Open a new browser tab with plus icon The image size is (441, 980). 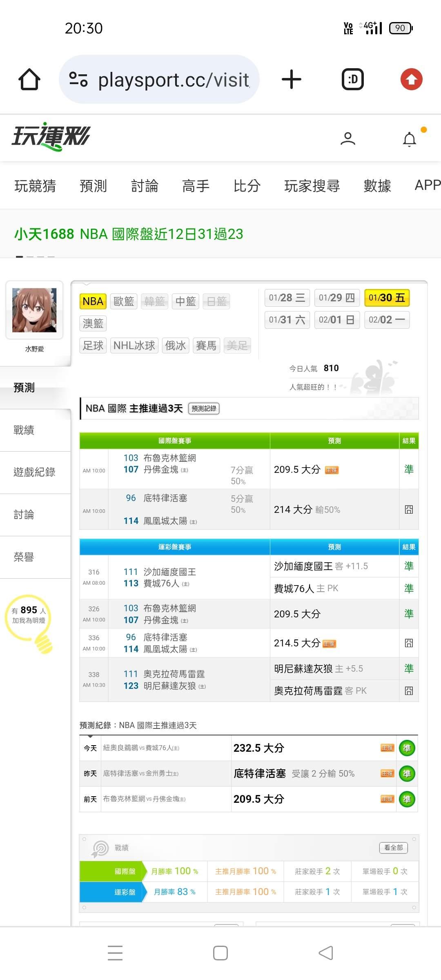[291, 79]
